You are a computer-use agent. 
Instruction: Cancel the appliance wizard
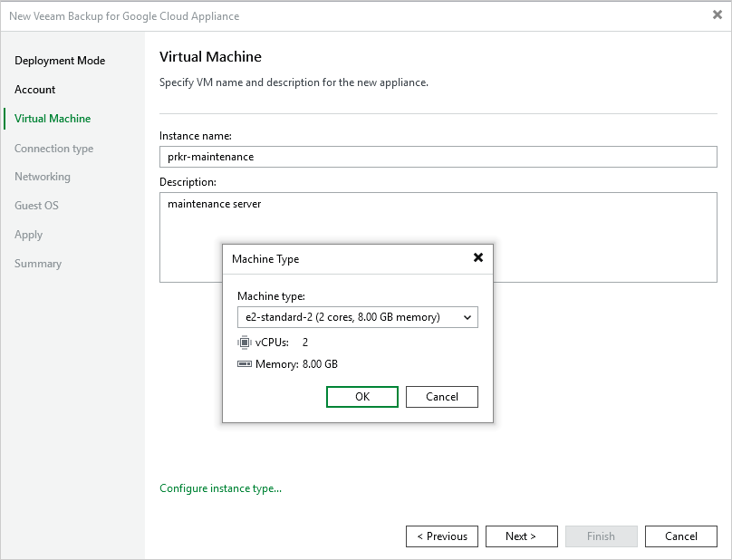coord(681,536)
